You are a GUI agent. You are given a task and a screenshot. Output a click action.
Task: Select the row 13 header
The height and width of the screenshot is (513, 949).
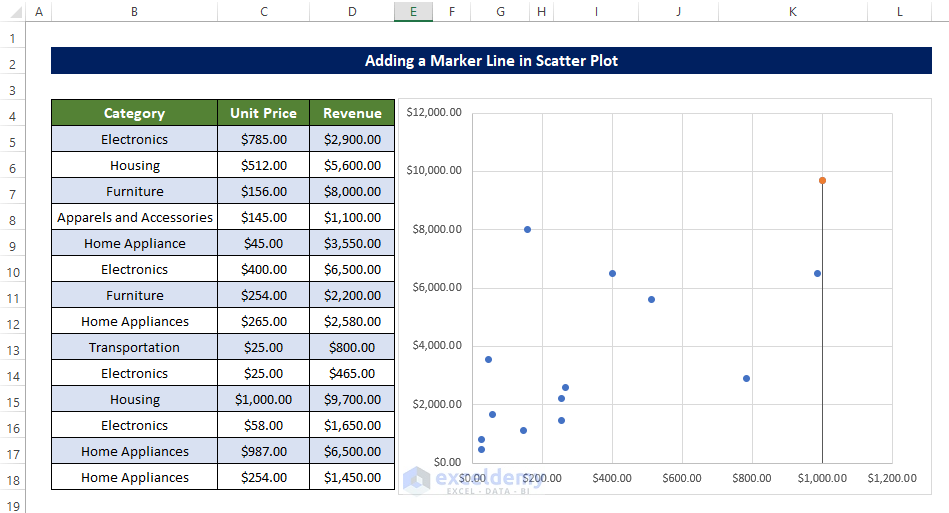(x=13, y=347)
